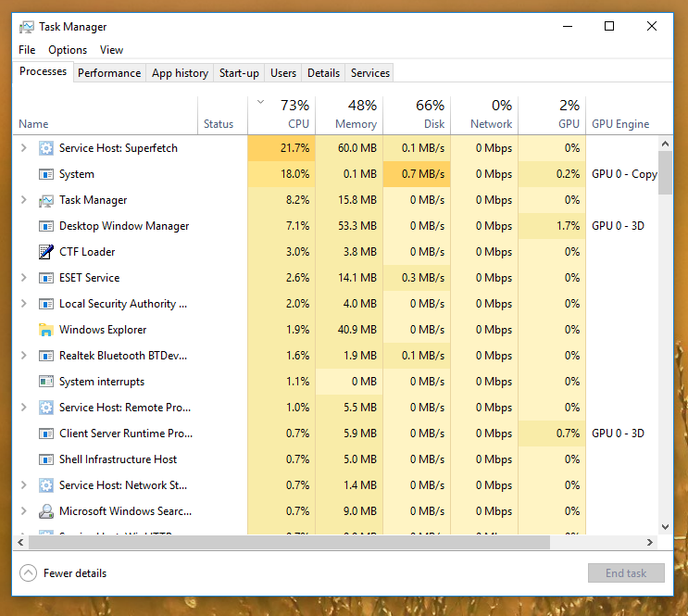Open the View menu
The image size is (688, 616).
point(111,50)
